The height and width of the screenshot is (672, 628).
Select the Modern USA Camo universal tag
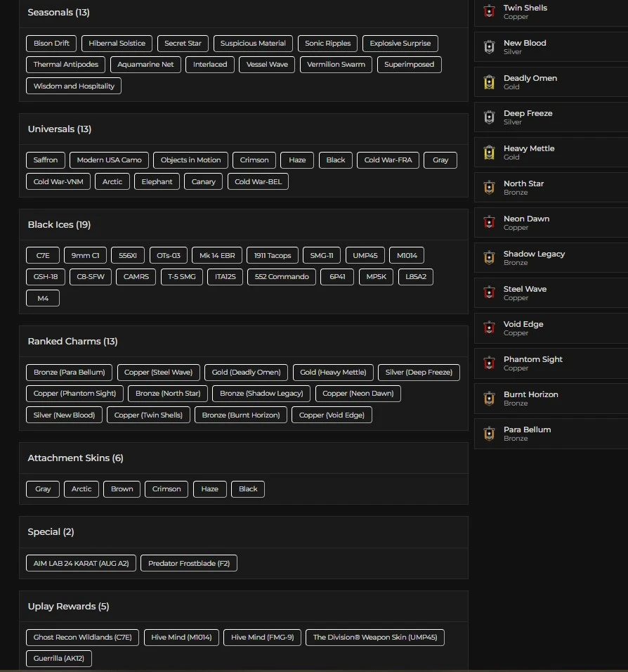pyautogui.click(x=109, y=160)
